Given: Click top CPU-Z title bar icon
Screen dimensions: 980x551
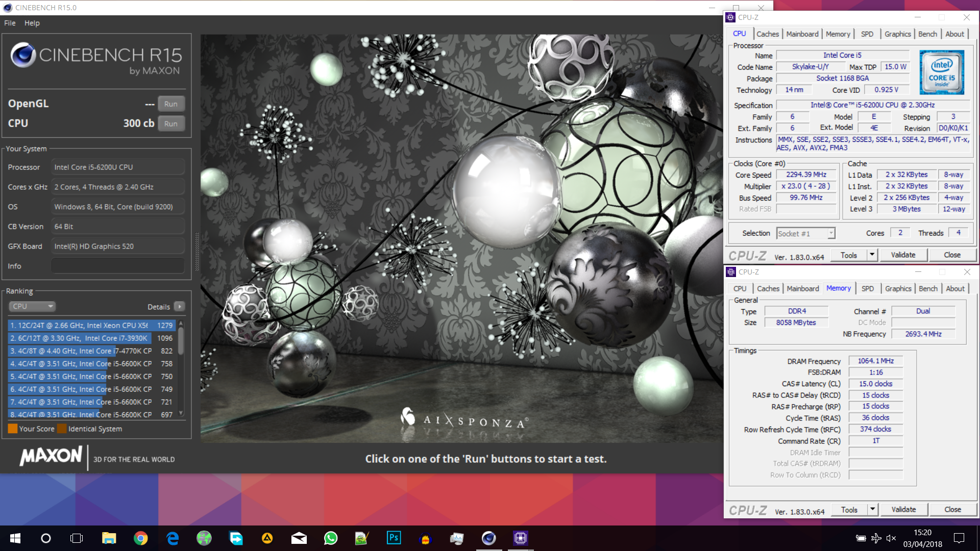Looking at the screenshot, I should coord(731,17).
